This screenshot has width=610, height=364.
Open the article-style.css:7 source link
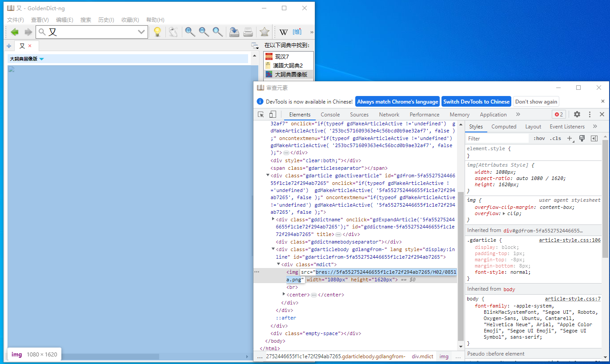tap(573, 299)
